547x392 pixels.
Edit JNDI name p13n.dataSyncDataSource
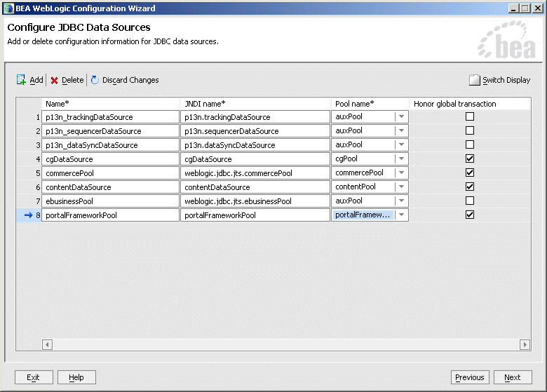[x=255, y=144]
